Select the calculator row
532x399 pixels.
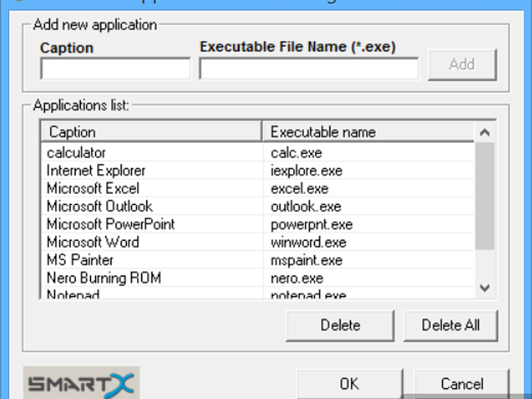click(x=257, y=153)
